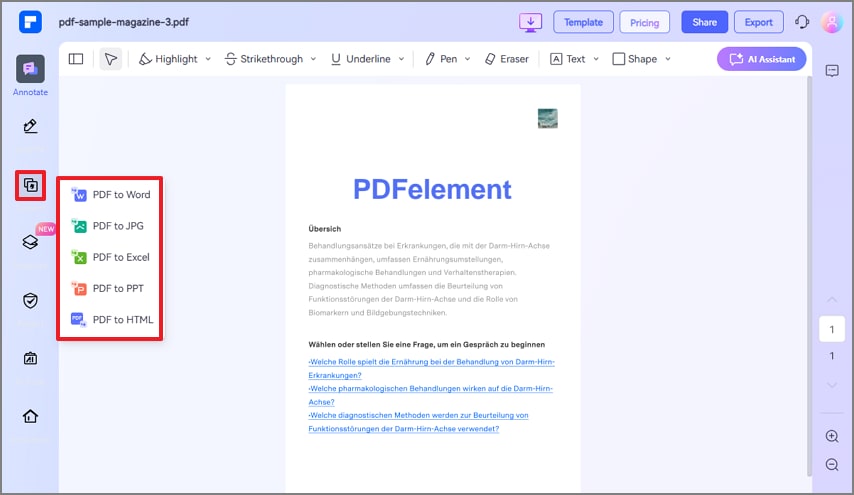Expand Highlight options dropdown arrow

pyautogui.click(x=208, y=59)
